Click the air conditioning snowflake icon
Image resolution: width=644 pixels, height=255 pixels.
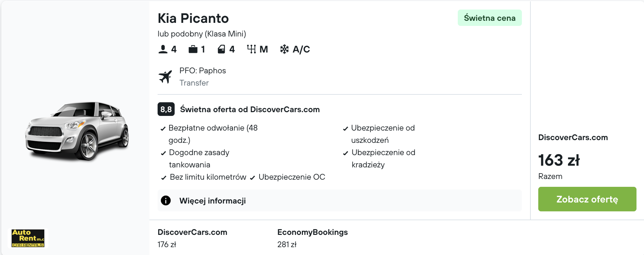[x=284, y=49]
